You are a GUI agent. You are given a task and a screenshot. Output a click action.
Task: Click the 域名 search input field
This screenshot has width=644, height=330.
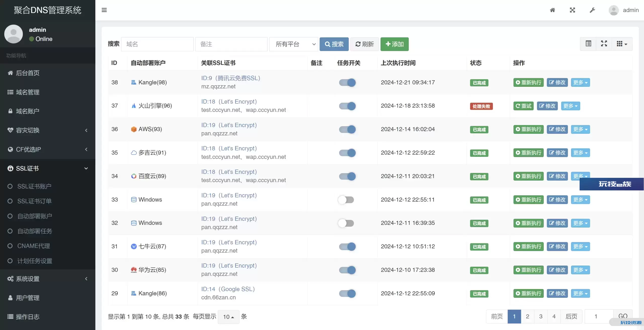pyautogui.click(x=157, y=44)
